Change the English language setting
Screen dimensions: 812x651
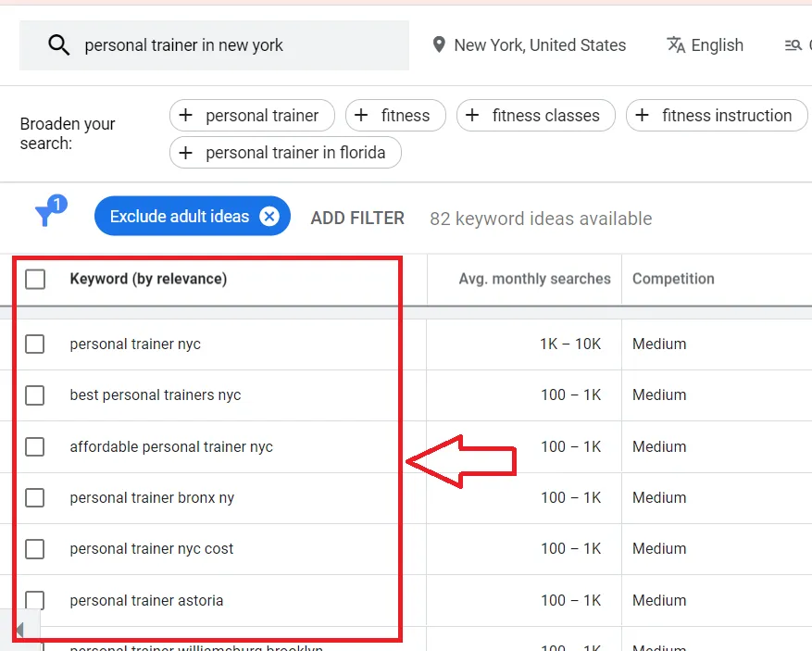coord(717,45)
